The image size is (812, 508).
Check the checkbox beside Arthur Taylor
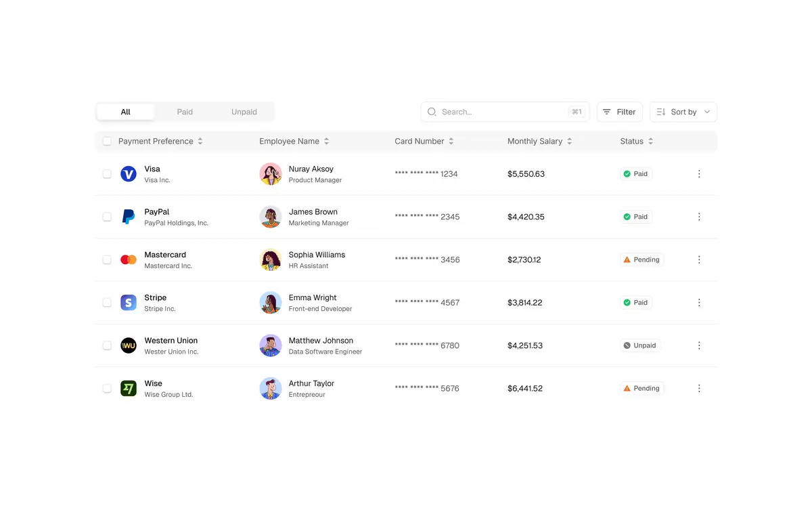107,388
